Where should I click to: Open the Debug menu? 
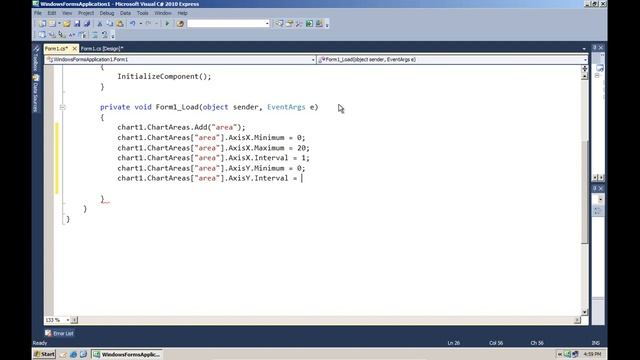coord(107,13)
